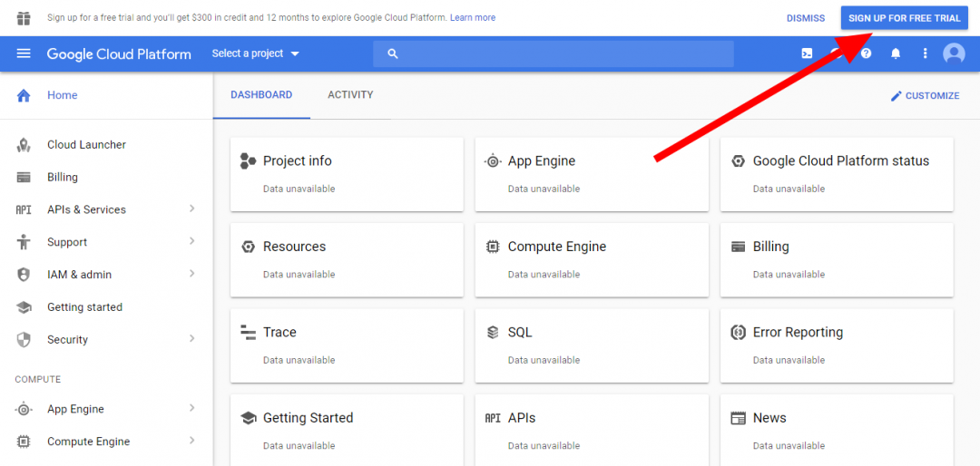Open the Select a project dropdown

tap(256, 53)
